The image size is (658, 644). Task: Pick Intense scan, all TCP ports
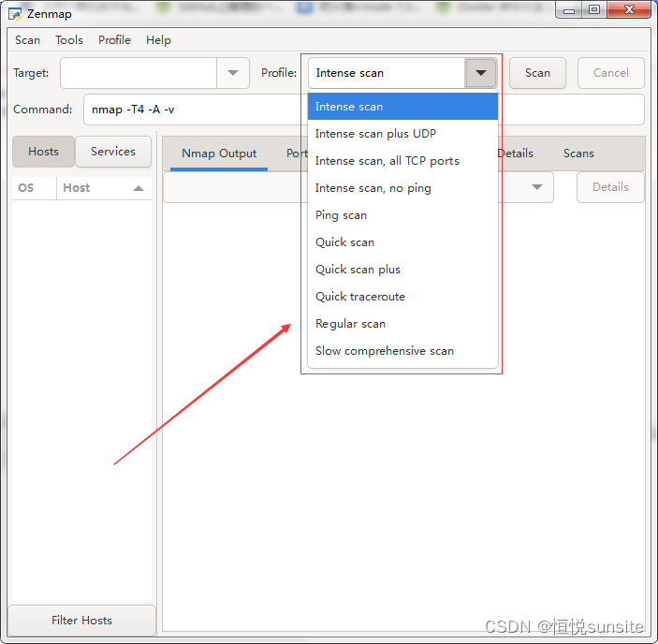point(402,161)
